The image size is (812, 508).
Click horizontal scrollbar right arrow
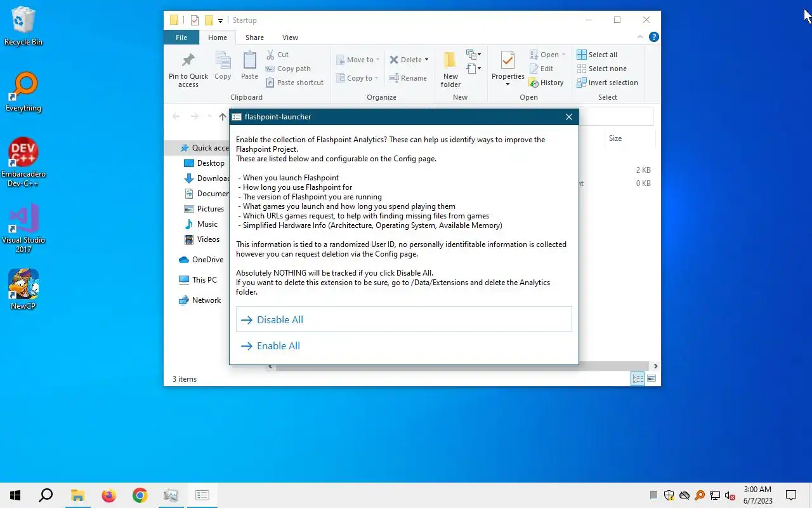(655, 366)
